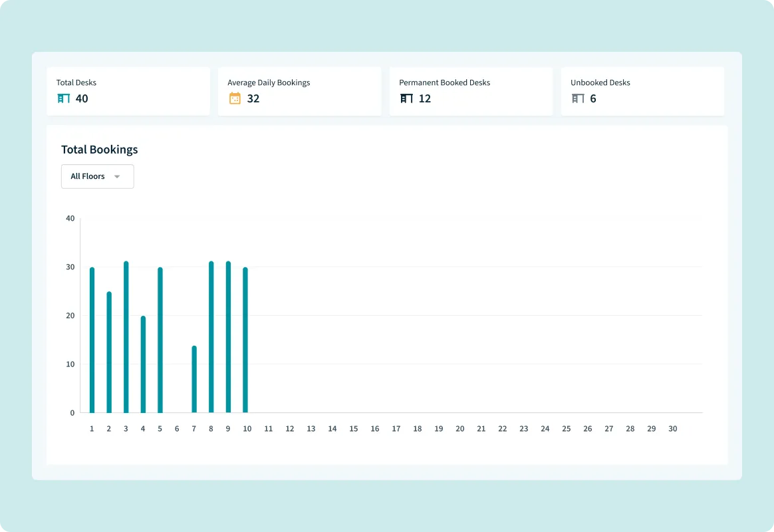Image resolution: width=774 pixels, height=532 pixels.
Task: Click the x-axis label 15
Action: tap(354, 429)
